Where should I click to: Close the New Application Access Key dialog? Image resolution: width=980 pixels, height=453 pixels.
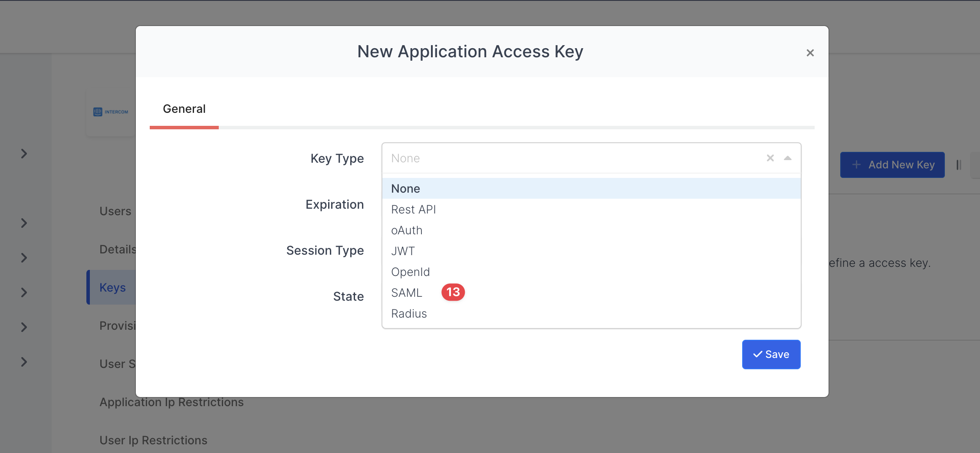(x=810, y=53)
